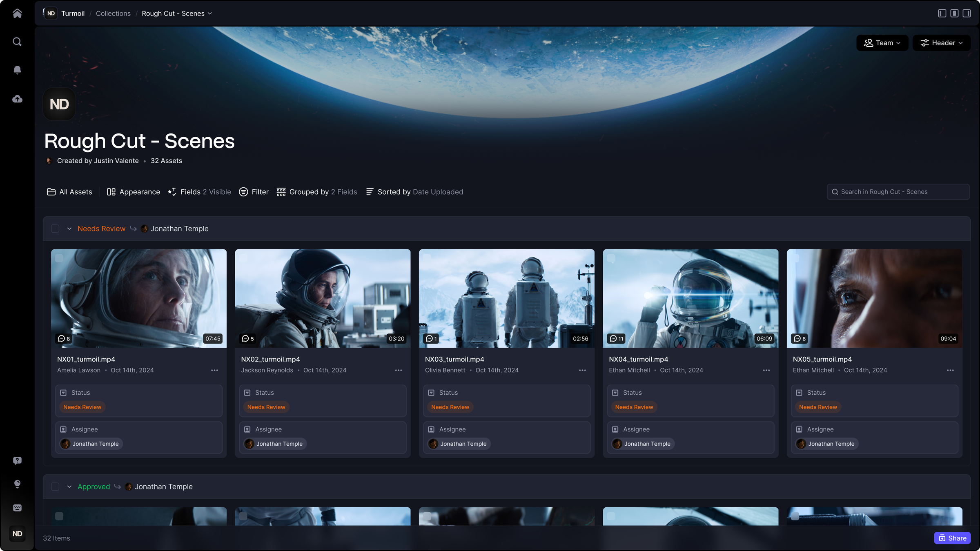The width and height of the screenshot is (980, 551).
Task: Open the NX01_turmoil.mp4 file name
Action: tap(86, 359)
